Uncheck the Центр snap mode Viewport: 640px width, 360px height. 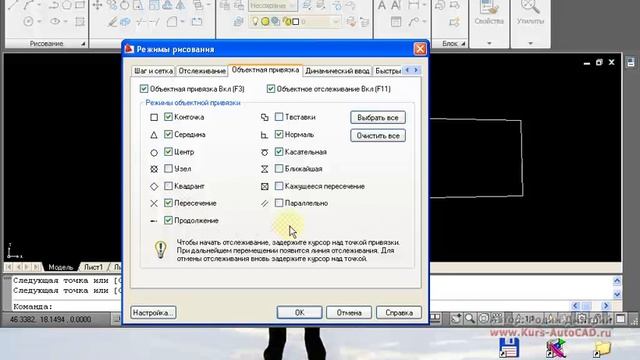[168, 151]
